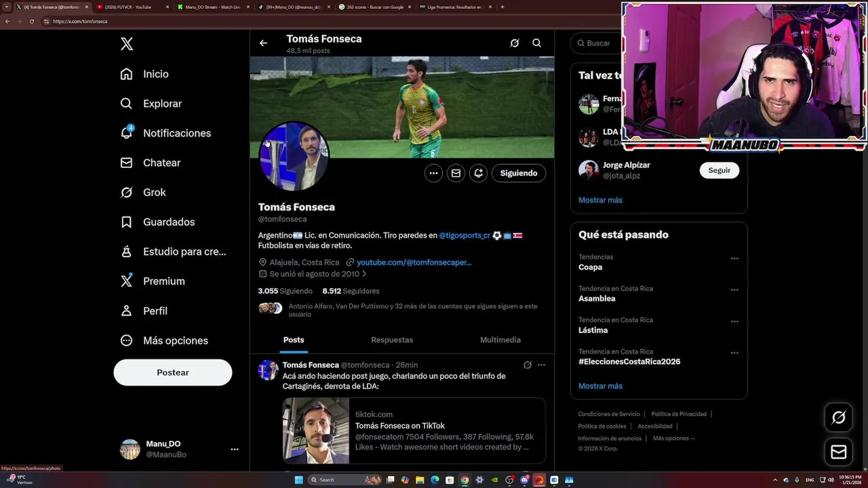Open options for Asamblea trend
Screen dimensions: 868x488
(x=734, y=290)
